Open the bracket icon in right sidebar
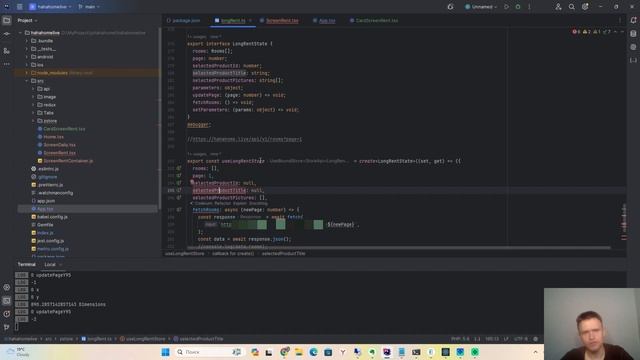640x360 pixels. point(633,60)
